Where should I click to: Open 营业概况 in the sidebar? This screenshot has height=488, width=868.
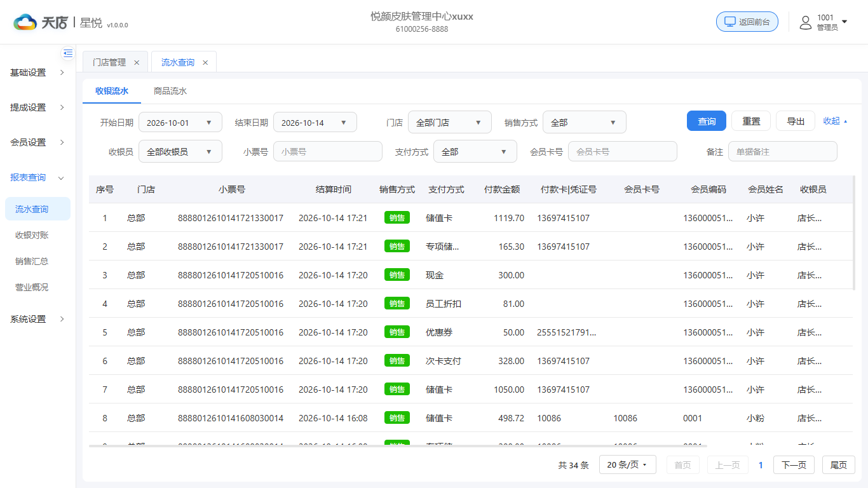32,287
